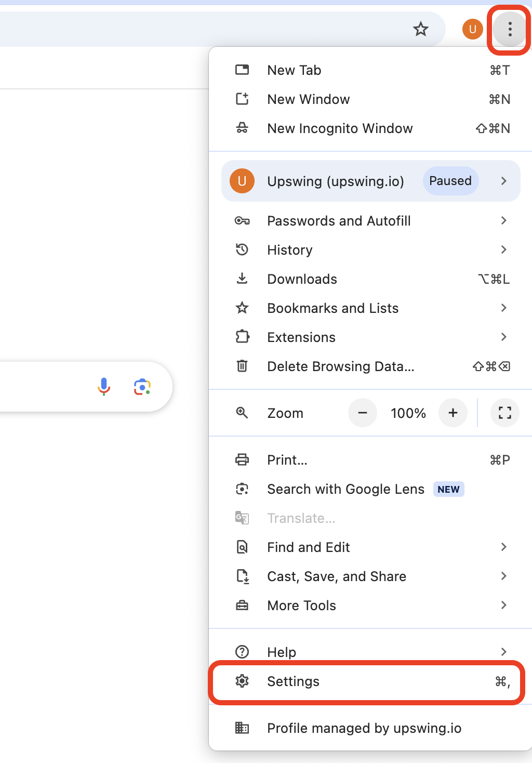
Task: Click the ⌥⌘L Downloads shortcut text
Action: [494, 279]
